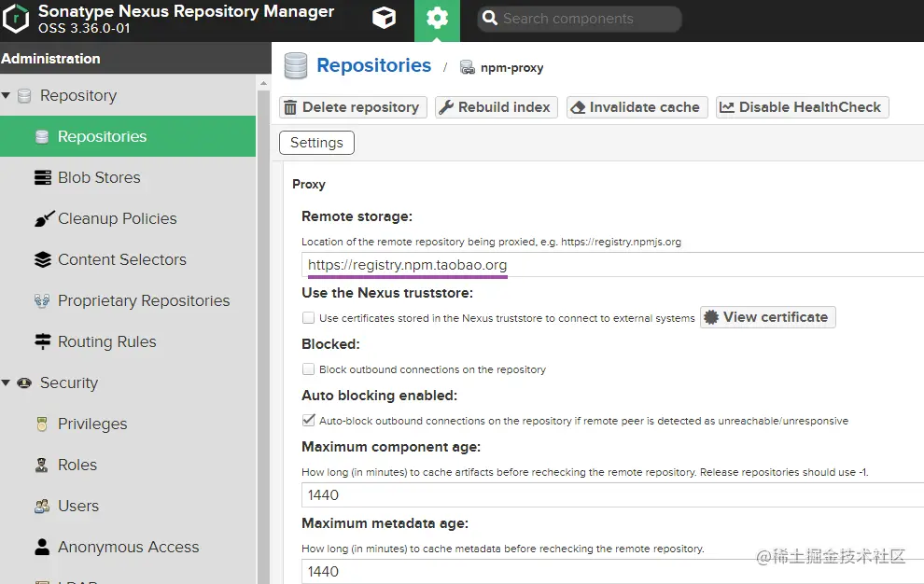Enable Use certificates in Nexus truststore
This screenshot has width=924, height=584.
pos(308,317)
